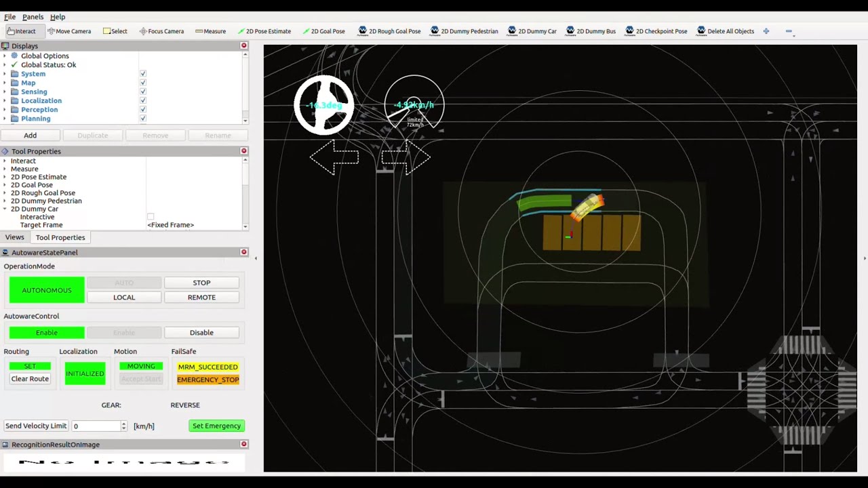Viewport: 868px width, 488px height.
Task: Expand the Localization display group
Action: pyautogui.click(x=5, y=100)
